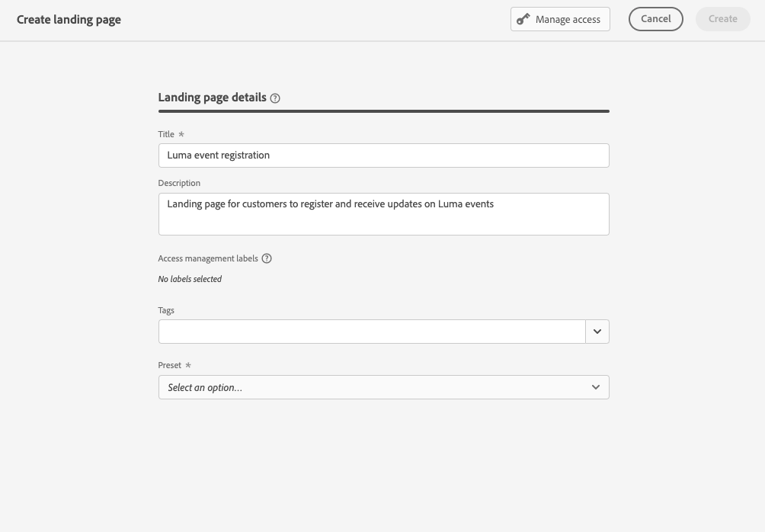Image resolution: width=765 pixels, height=532 pixels.
Task: Expand the Tags dropdown chevron
Action: 597,332
